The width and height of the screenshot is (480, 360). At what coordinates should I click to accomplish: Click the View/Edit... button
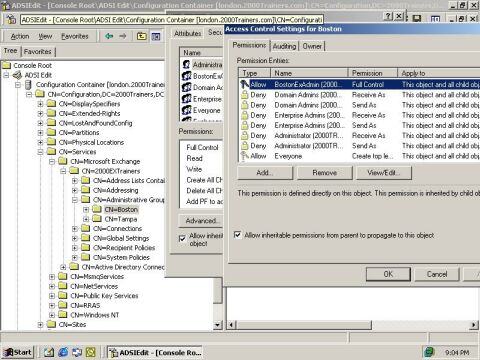pos(384,173)
